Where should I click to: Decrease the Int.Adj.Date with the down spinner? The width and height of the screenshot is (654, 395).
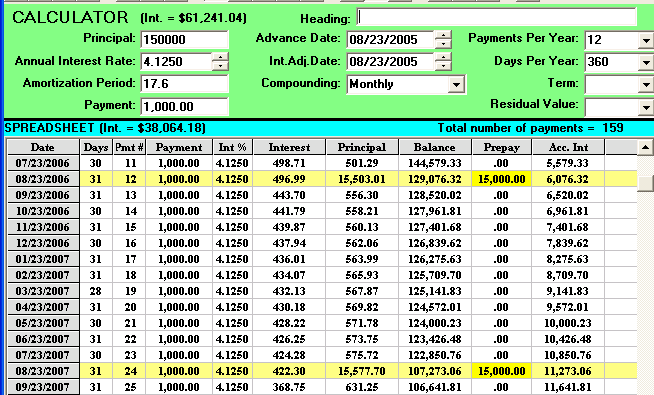pyautogui.click(x=443, y=66)
